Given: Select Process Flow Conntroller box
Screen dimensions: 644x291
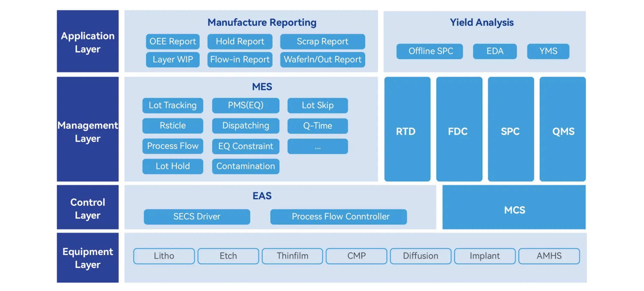Looking at the screenshot, I should click(x=338, y=217).
